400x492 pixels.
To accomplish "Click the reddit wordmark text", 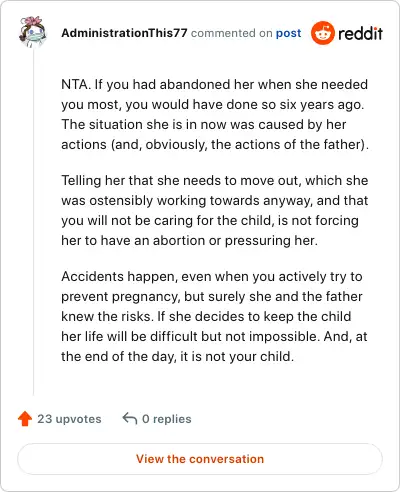I will (360, 33).
